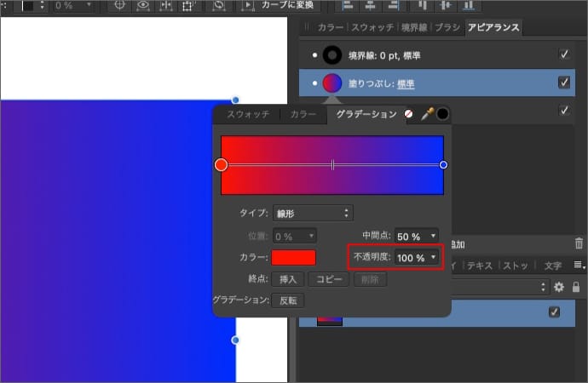Screen dimensions: 588x383
Task: Select the eyedropper color picker tool
Action: [x=427, y=114]
